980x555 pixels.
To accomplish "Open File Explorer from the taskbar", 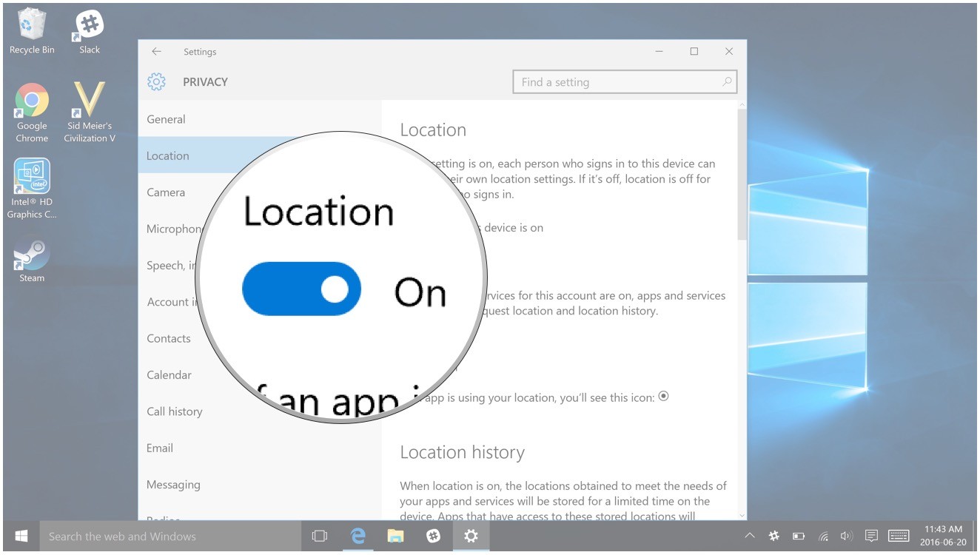I will (x=396, y=536).
